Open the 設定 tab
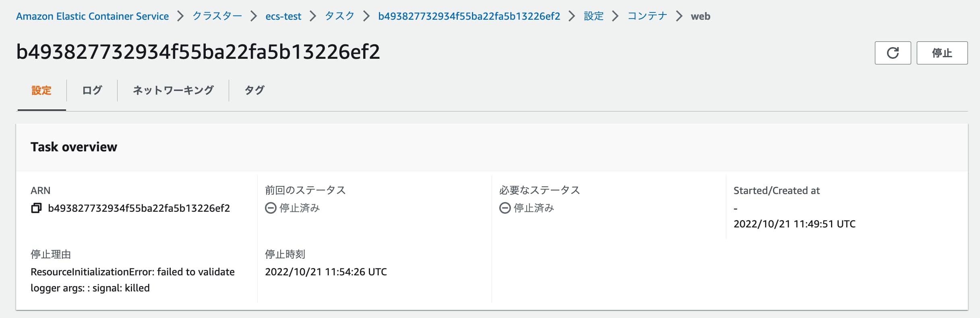This screenshot has height=318, width=980. (x=41, y=90)
